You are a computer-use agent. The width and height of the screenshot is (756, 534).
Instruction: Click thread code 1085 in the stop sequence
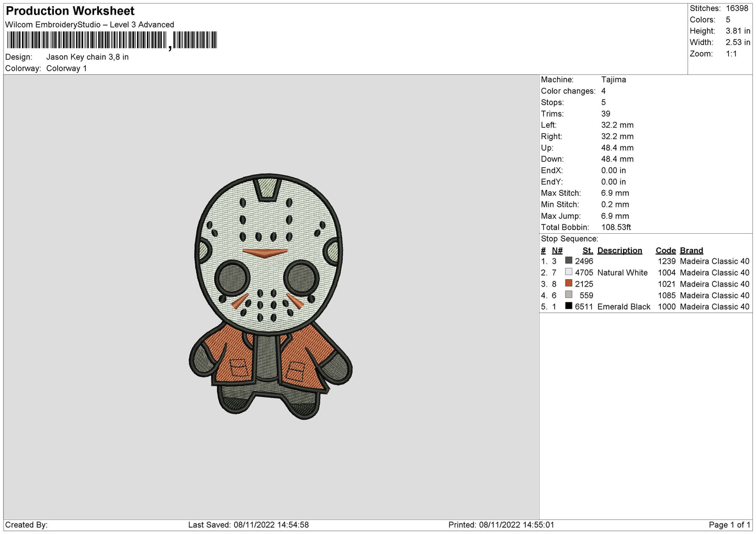(667, 296)
